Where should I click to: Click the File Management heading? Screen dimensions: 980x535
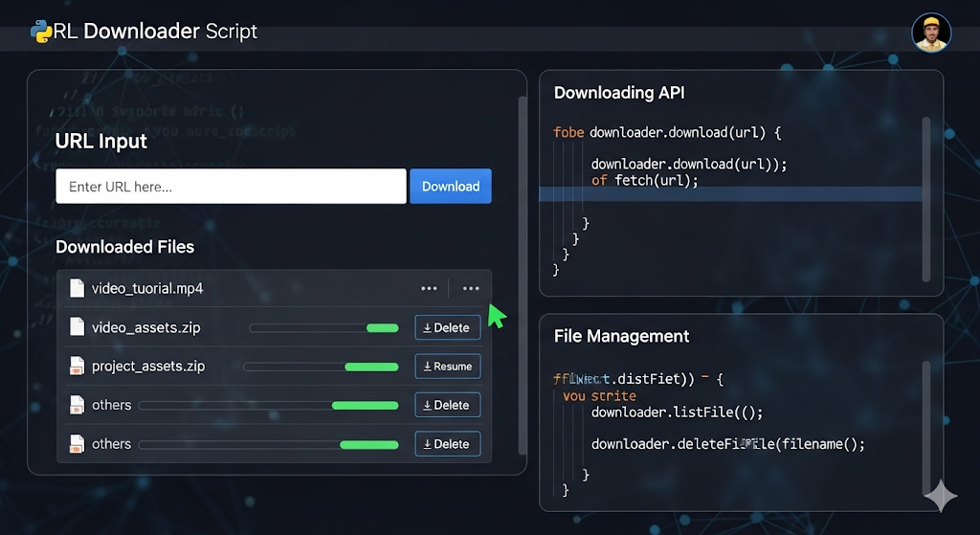click(x=621, y=336)
